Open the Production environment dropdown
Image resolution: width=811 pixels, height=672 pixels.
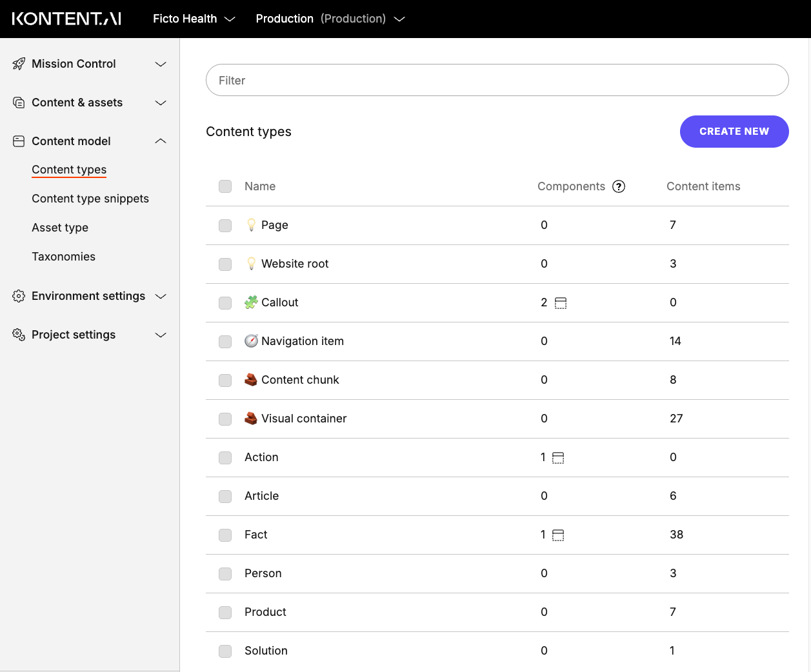pos(331,19)
